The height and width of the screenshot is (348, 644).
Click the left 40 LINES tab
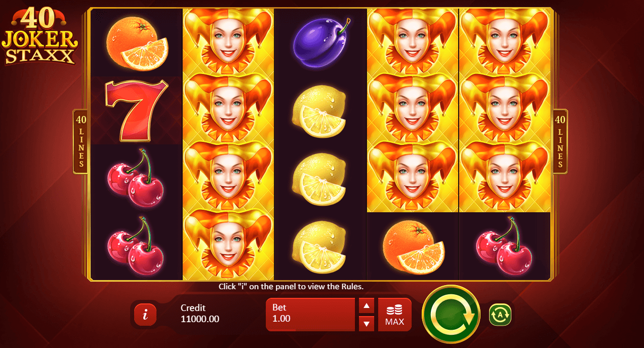[x=80, y=141]
